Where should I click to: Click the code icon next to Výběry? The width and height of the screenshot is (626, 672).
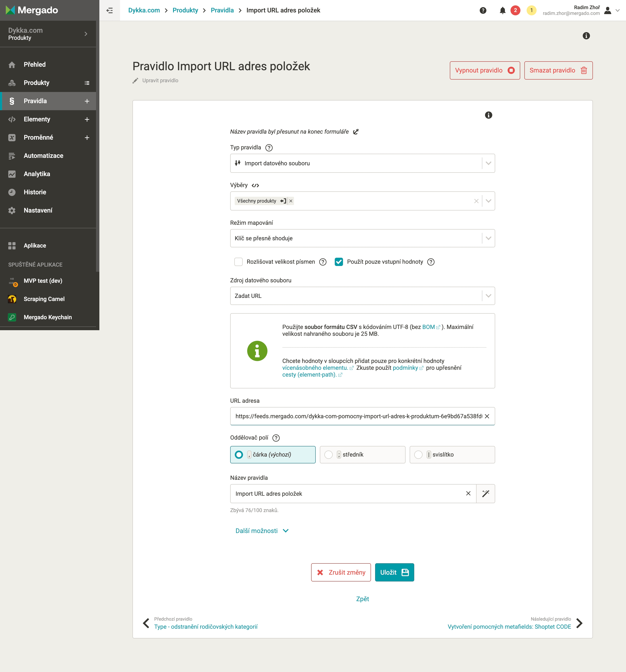coord(255,185)
